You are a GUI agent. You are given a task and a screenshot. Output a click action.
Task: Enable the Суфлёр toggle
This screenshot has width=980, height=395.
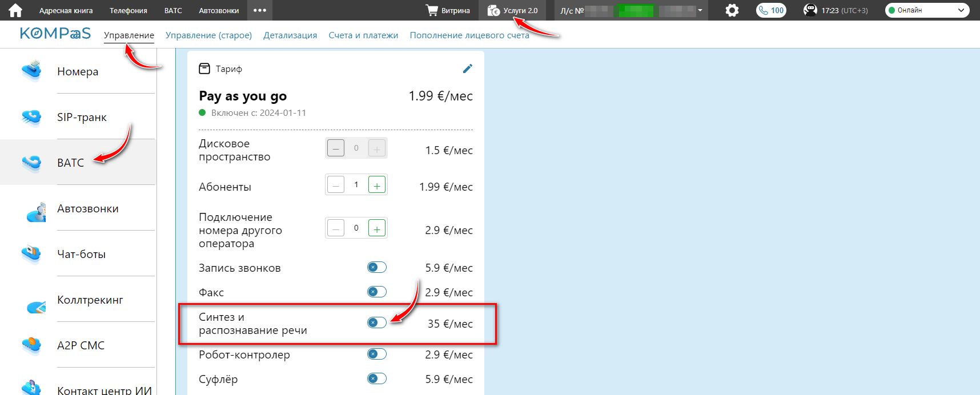(377, 378)
